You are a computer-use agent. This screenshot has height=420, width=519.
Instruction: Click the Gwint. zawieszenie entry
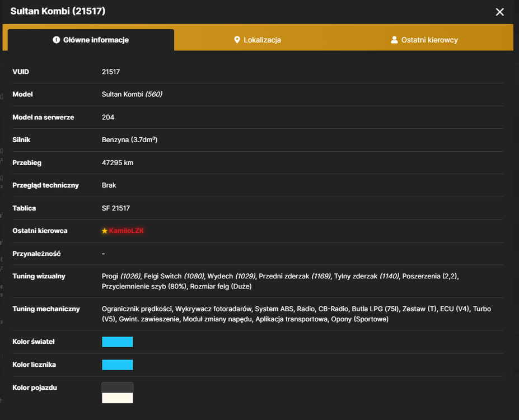click(x=149, y=319)
